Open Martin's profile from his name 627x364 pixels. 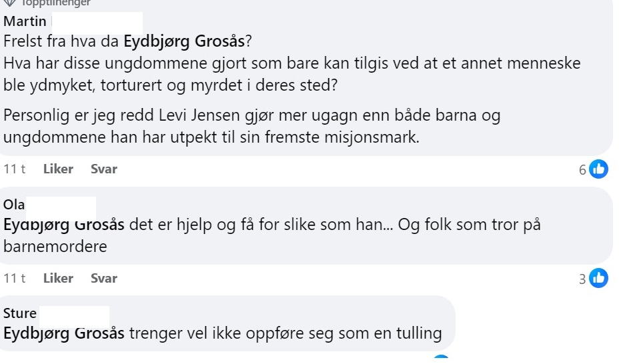[x=25, y=21]
